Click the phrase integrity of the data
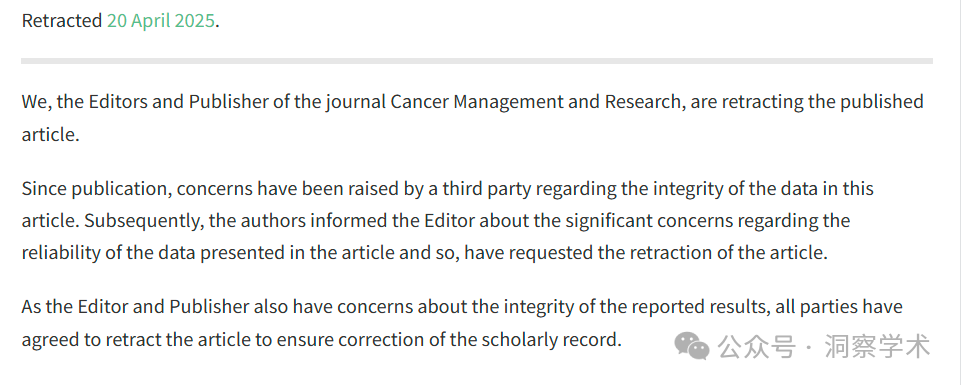The width and height of the screenshot is (961, 385). 715,188
